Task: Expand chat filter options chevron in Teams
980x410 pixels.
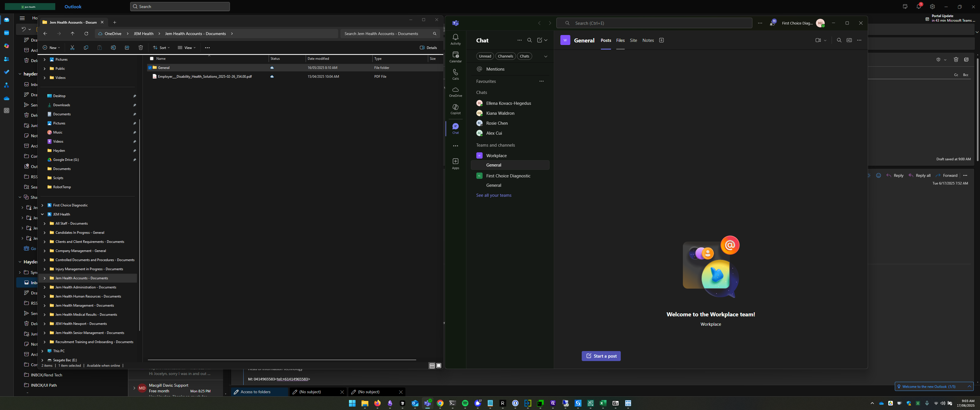Action: (x=546, y=56)
